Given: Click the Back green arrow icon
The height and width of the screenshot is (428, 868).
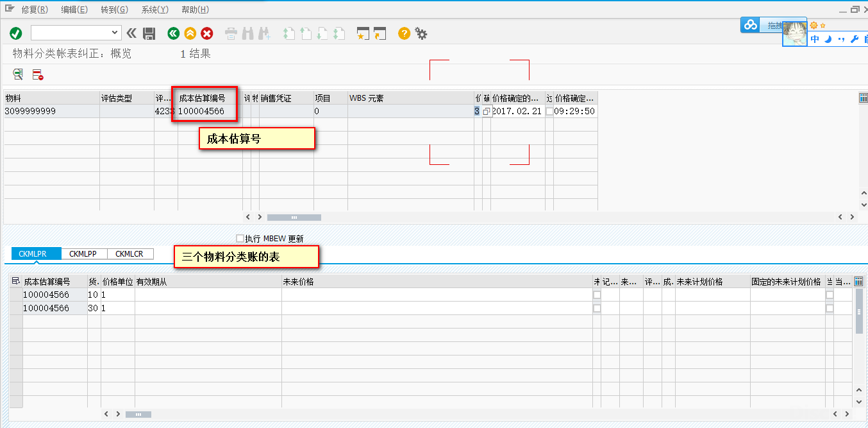Looking at the screenshot, I should [173, 33].
